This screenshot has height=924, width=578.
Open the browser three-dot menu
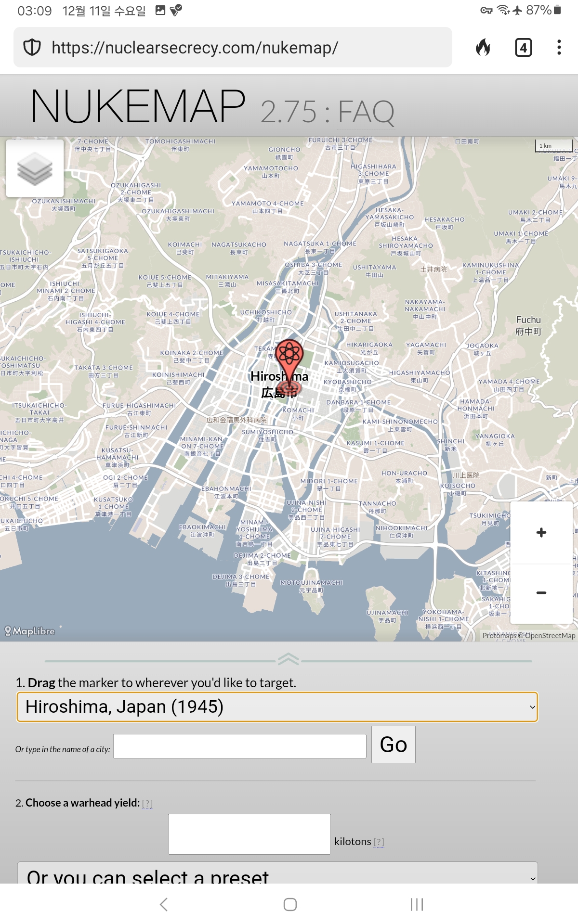[x=559, y=47]
